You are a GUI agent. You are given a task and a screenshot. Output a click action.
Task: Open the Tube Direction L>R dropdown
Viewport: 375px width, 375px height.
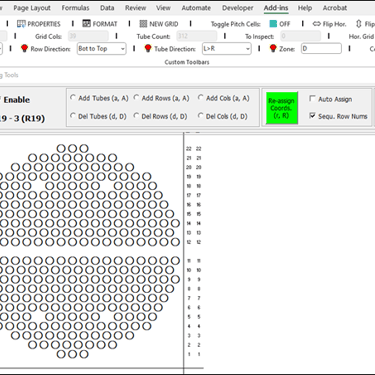(226, 49)
